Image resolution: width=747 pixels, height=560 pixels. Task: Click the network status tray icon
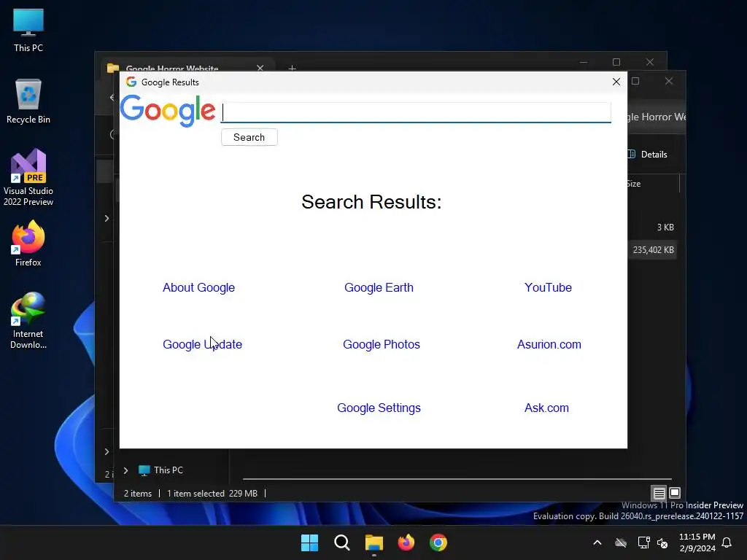643,542
